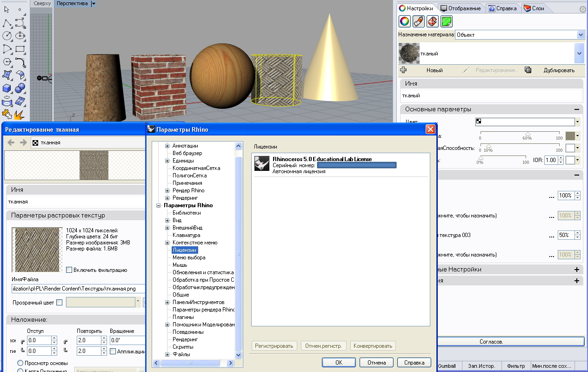Select the Rectangle drawing tool
This screenshot has height=372, width=588.
point(20,48)
